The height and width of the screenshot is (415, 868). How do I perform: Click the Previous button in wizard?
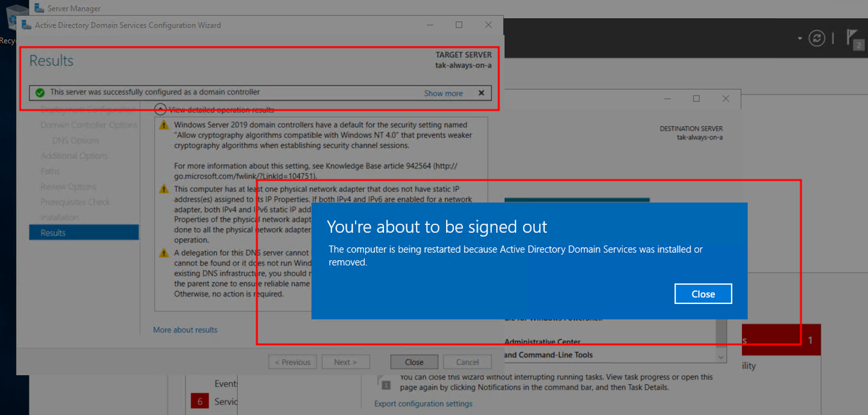tap(292, 362)
